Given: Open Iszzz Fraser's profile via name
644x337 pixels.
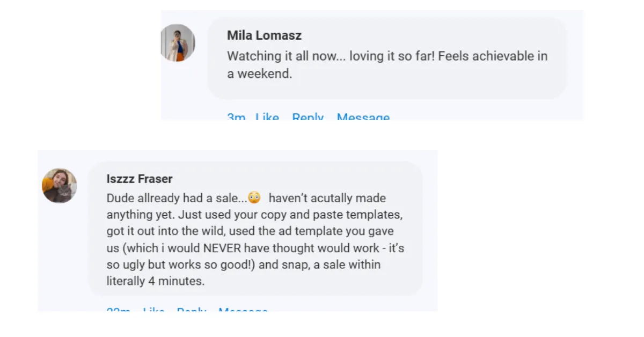Looking at the screenshot, I should [140, 179].
